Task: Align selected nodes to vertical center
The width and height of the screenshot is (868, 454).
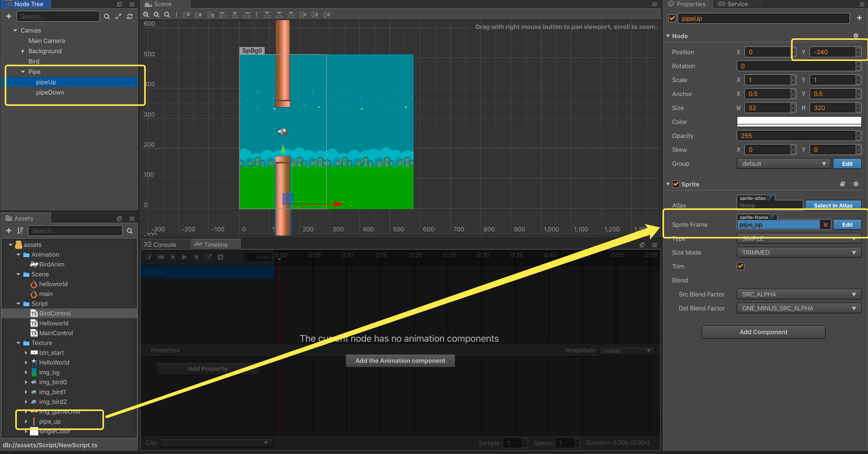Action: click(x=199, y=14)
